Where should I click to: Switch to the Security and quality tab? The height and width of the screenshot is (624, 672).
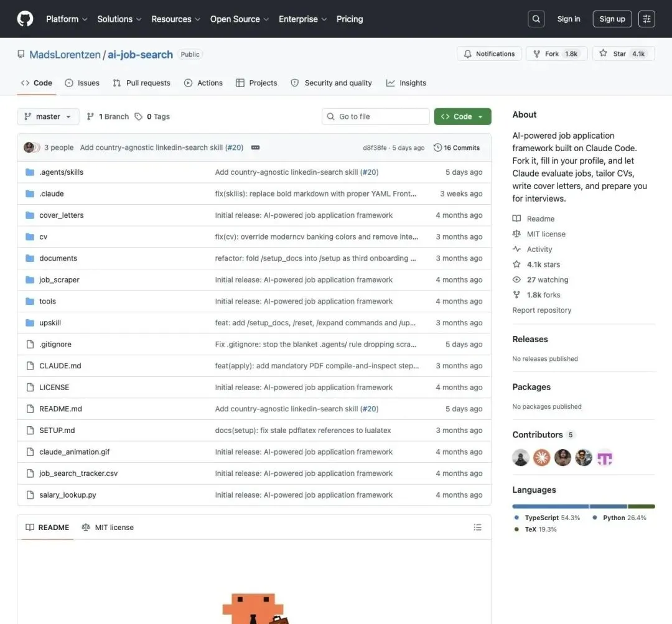(x=331, y=83)
